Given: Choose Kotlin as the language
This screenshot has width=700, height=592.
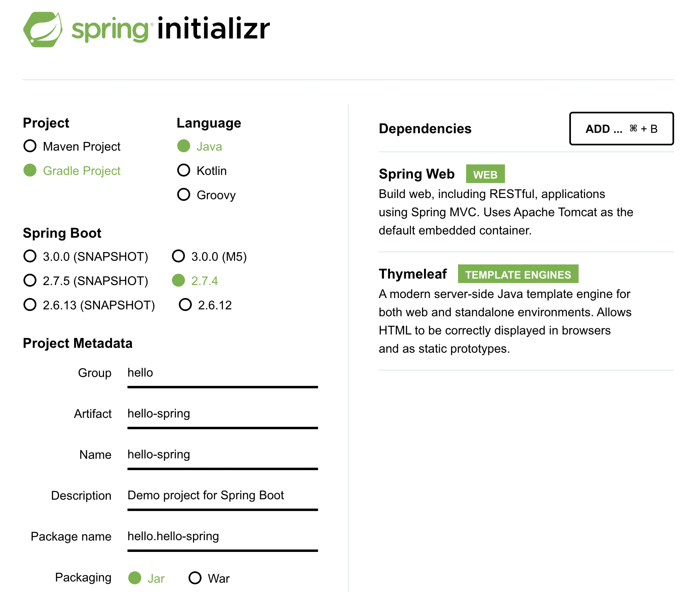Looking at the screenshot, I should (202, 170).
